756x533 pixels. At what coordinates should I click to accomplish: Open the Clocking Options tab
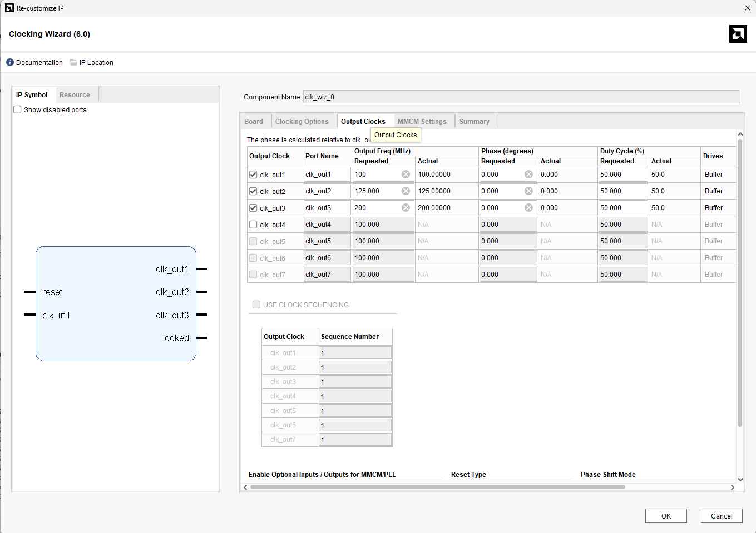(302, 122)
